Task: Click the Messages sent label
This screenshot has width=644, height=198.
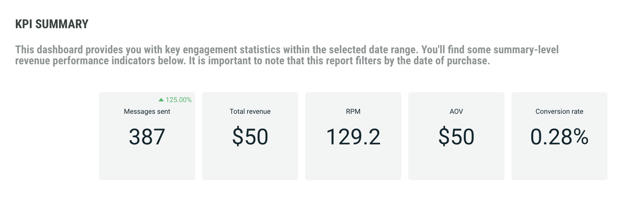Action: pyautogui.click(x=147, y=111)
